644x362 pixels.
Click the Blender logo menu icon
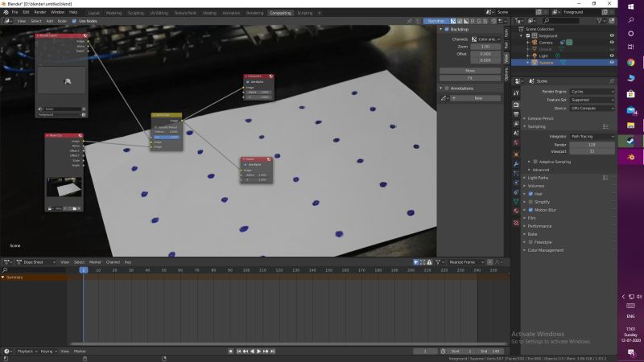[x=6, y=12]
